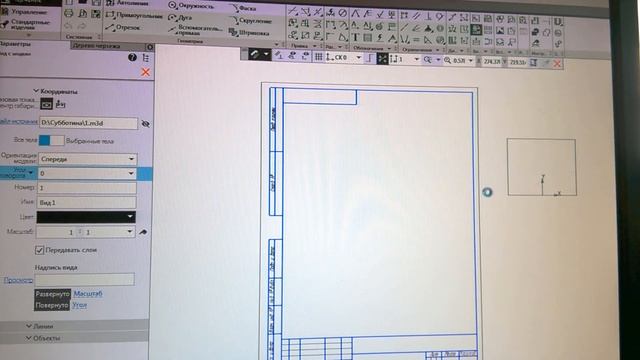Select the text T tool in Обозначения
The height and width of the screenshot is (360, 640).
(x=355, y=38)
